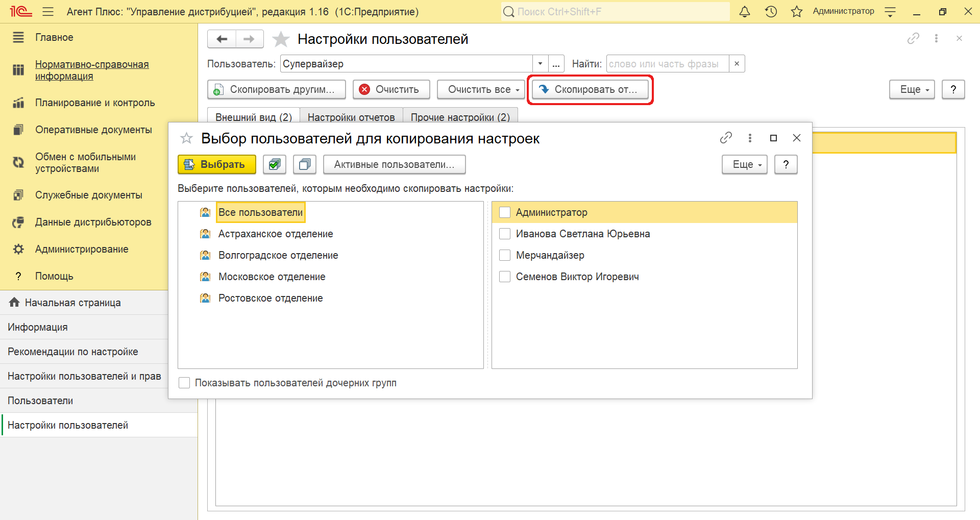Toggle Администратор checkbox
The image size is (980, 520).
(505, 212)
